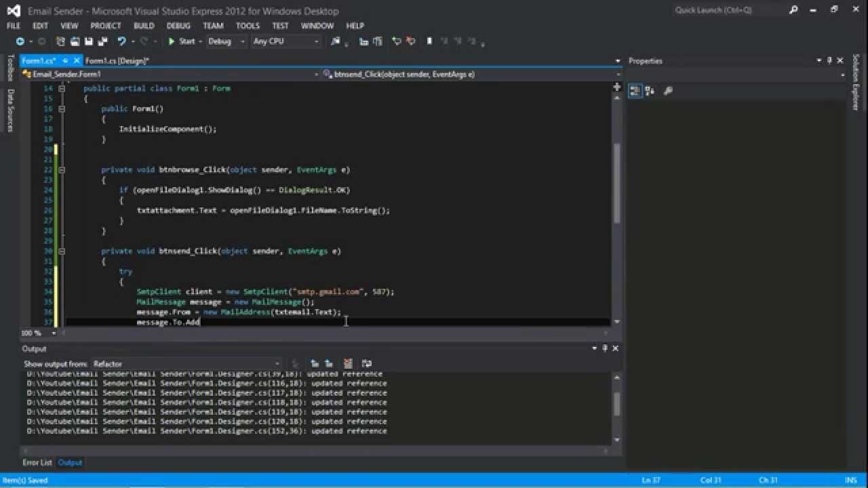This screenshot has height=488, width=868.
Task: Open the Email_Sender.Form1 class dropdown
Action: 170,74
